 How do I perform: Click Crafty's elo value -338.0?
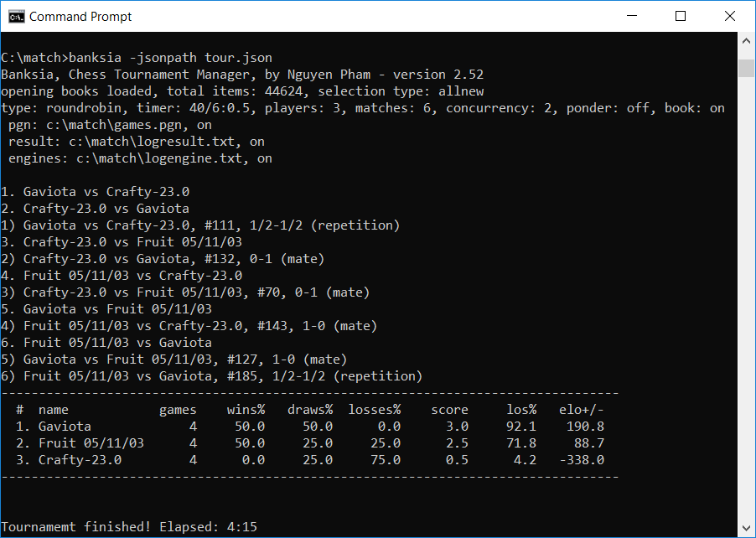click(582, 460)
